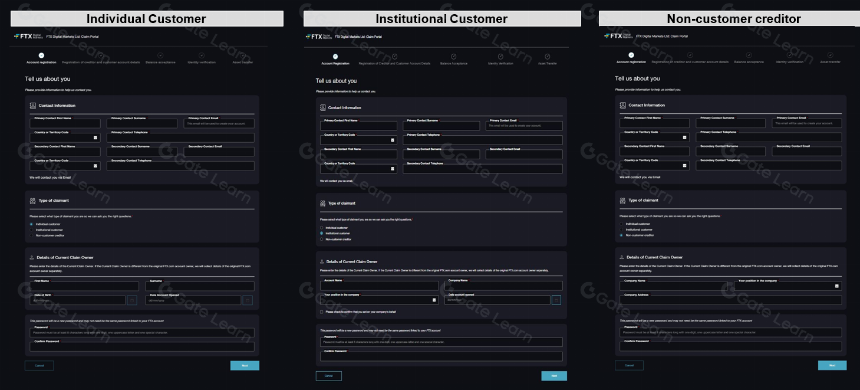Click Account Name field in Institutional Customer form
Viewport: 860px width, 390px height.
[x=380, y=286]
